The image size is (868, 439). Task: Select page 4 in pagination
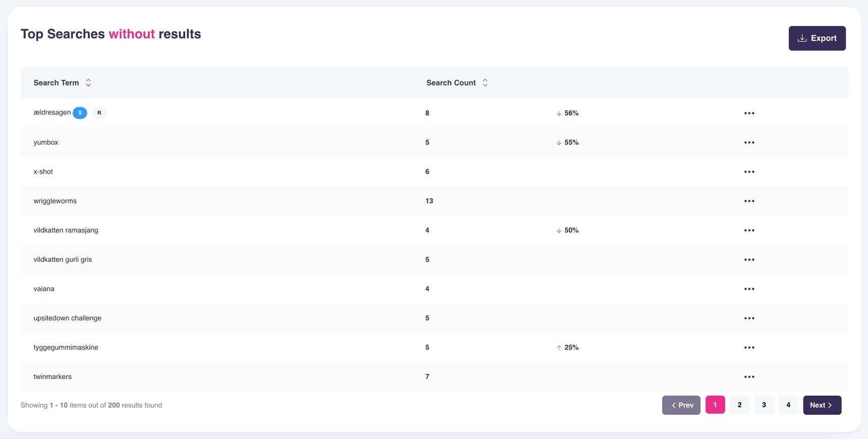point(788,405)
